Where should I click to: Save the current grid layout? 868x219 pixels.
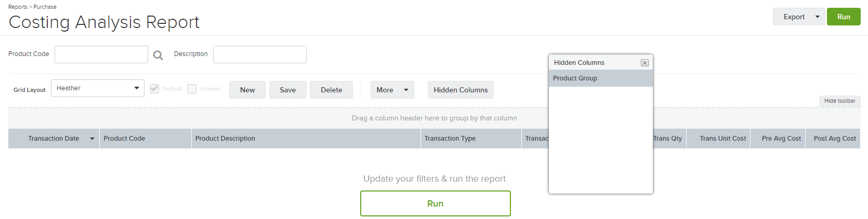[287, 90]
